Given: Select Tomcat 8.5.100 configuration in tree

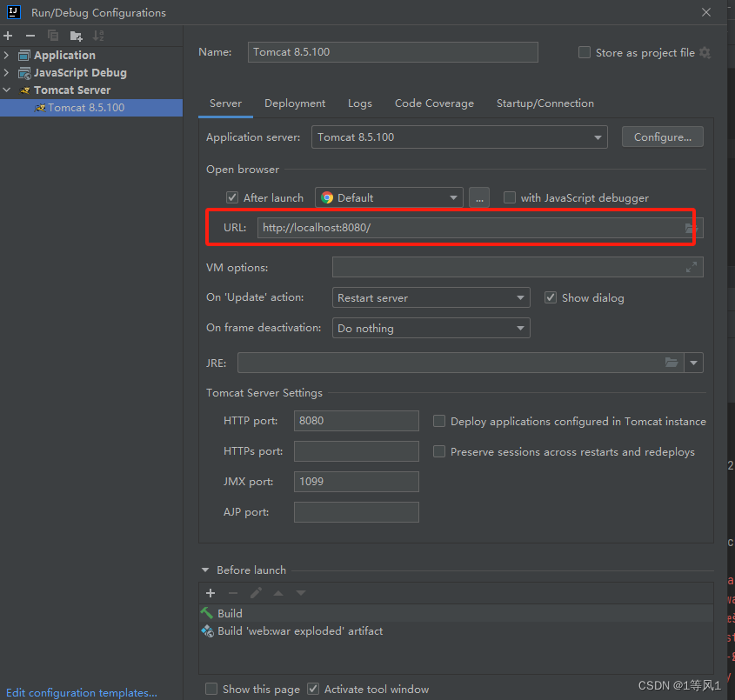Looking at the screenshot, I should pos(91,108).
